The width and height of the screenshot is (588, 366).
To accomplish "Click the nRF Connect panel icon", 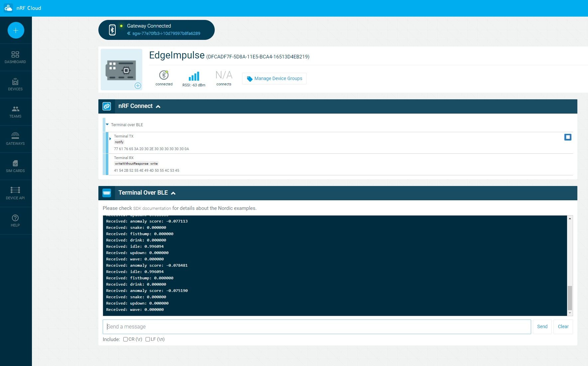I will [107, 106].
